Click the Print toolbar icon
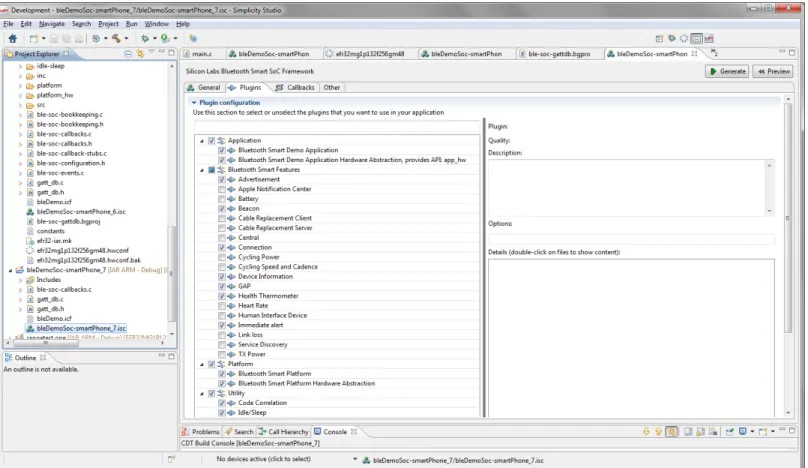Screen dimensions: 808x468 (x=79, y=38)
